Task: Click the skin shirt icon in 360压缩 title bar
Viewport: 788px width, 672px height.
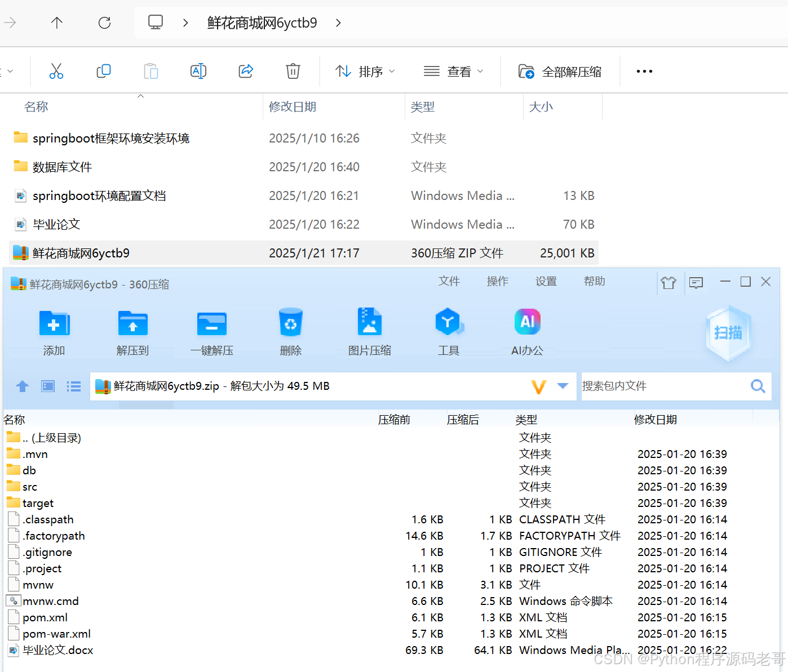Action: click(x=669, y=282)
